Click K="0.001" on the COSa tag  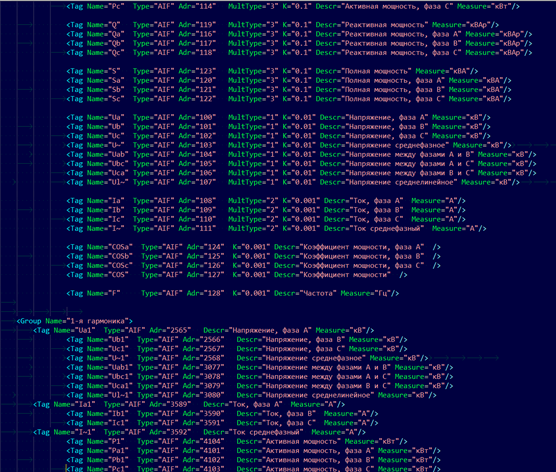(251, 247)
